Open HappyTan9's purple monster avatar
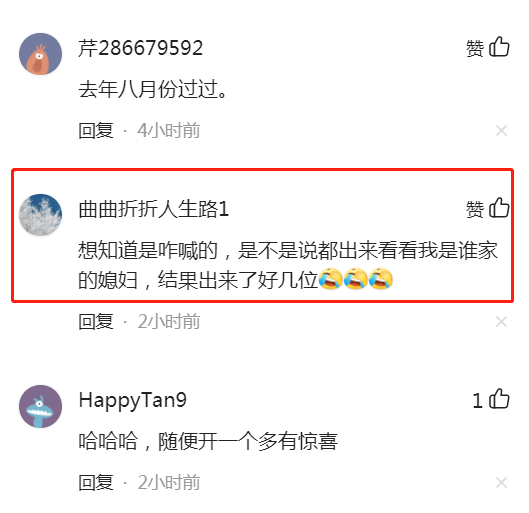Image resolution: width=529 pixels, height=513 pixels. pos(40,406)
